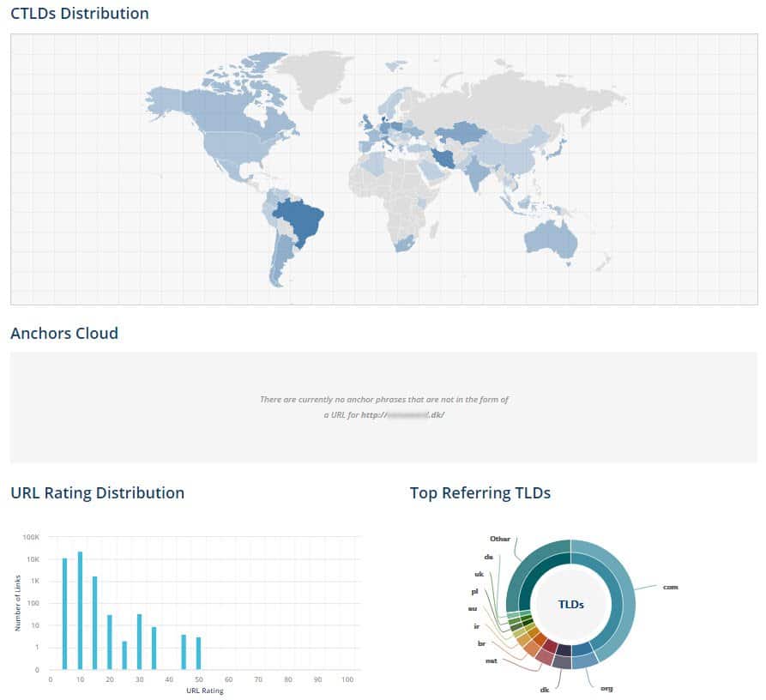Click the bar at URL Rating 5

coord(64,613)
